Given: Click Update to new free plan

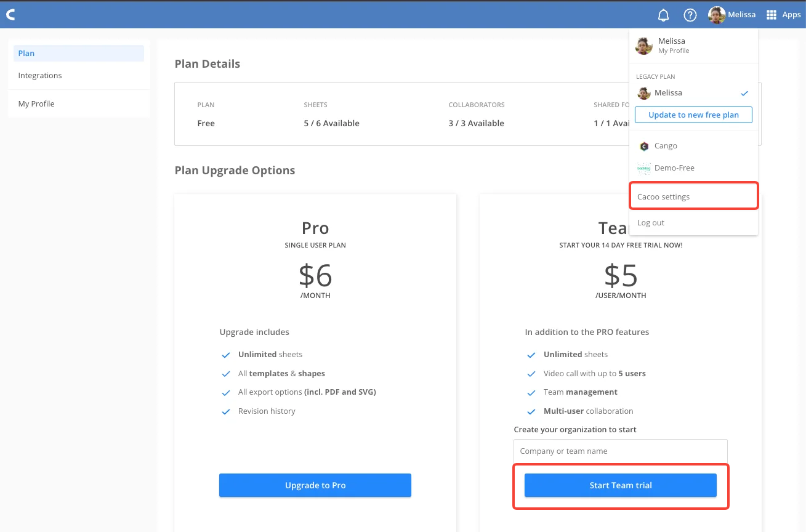Looking at the screenshot, I should click(693, 115).
